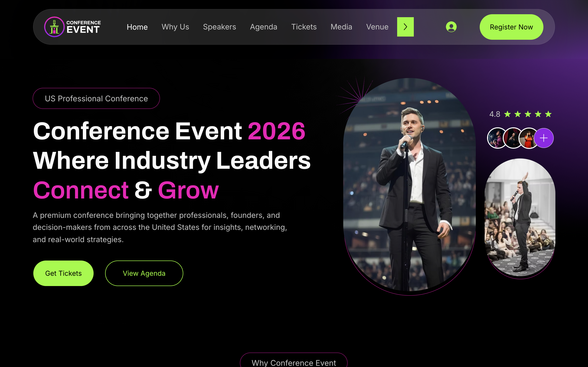Click the Get Tickets button
Image resolution: width=588 pixels, height=367 pixels.
tap(63, 273)
